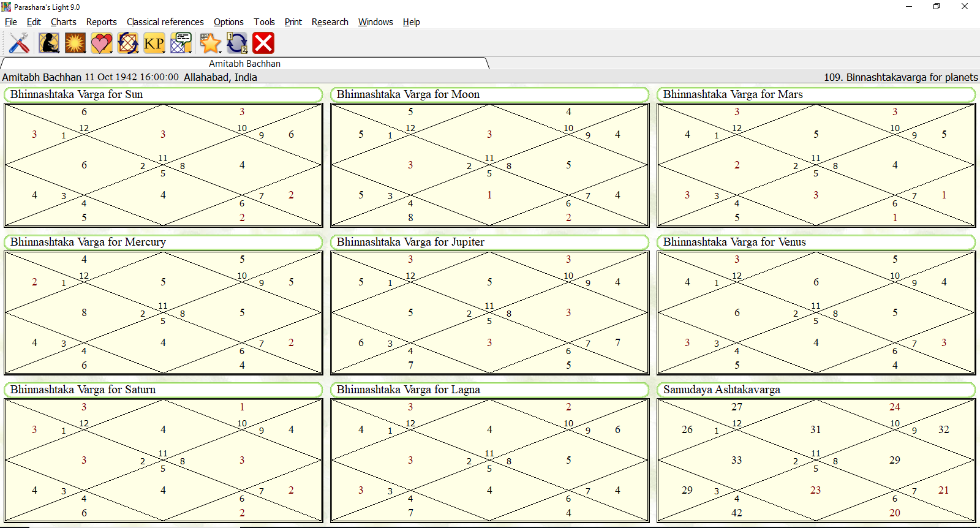The image size is (980, 528).
Task: Click the Bhinnashtaka Varga for Mars header
Action: click(x=816, y=94)
